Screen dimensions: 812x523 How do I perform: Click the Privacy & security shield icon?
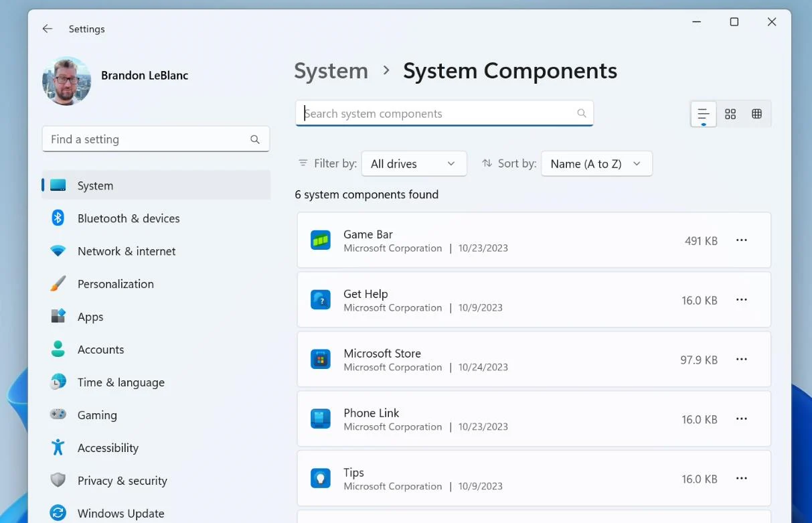58,480
